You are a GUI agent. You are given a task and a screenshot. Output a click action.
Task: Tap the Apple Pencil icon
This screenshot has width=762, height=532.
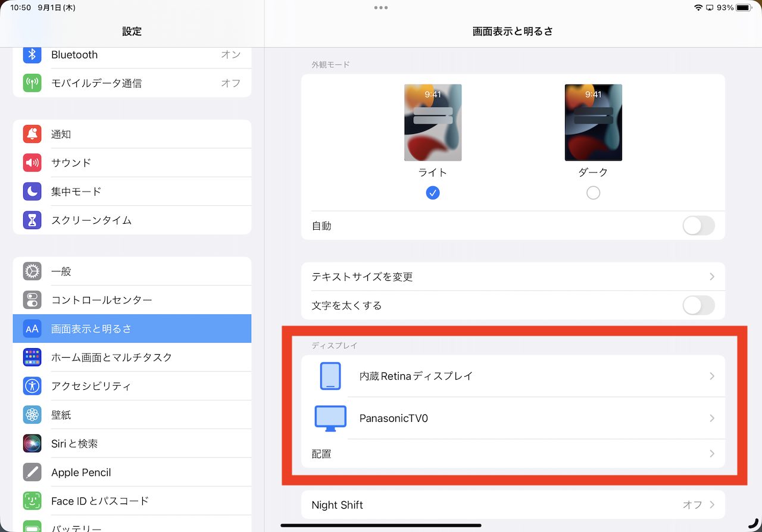(32, 472)
